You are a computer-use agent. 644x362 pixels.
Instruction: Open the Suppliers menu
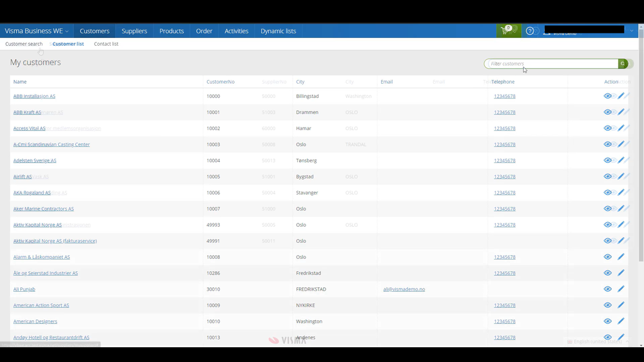(x=134, y=31)
